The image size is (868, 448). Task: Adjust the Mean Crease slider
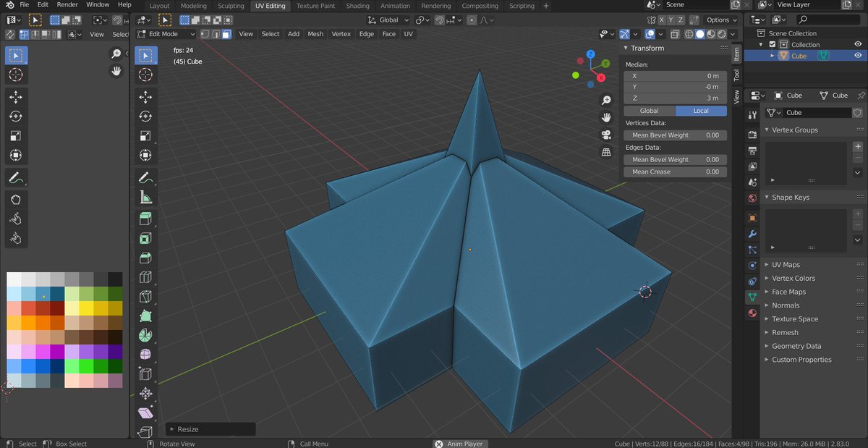676,172
